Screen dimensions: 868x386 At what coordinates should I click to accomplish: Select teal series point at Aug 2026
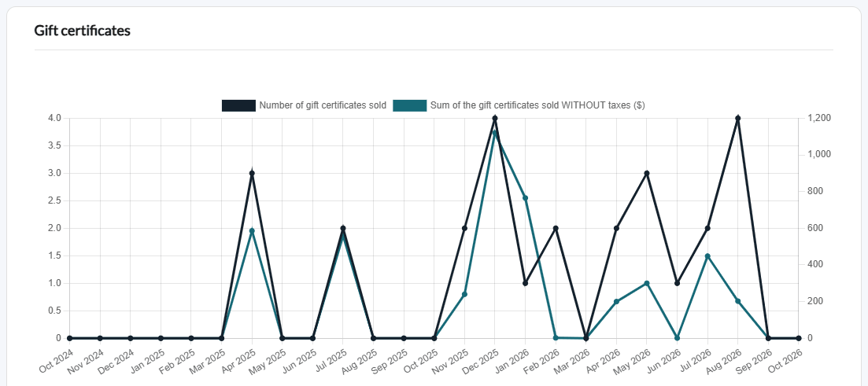(x=738, y=301)
